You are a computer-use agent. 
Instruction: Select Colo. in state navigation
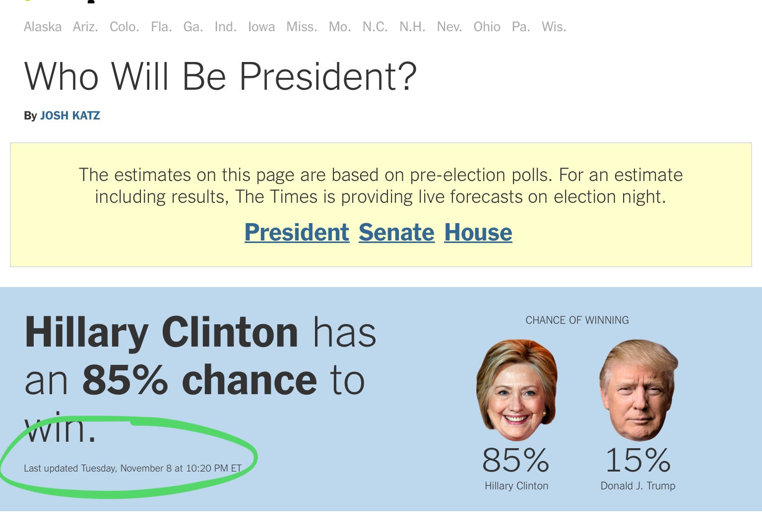[x=124, y=27]
